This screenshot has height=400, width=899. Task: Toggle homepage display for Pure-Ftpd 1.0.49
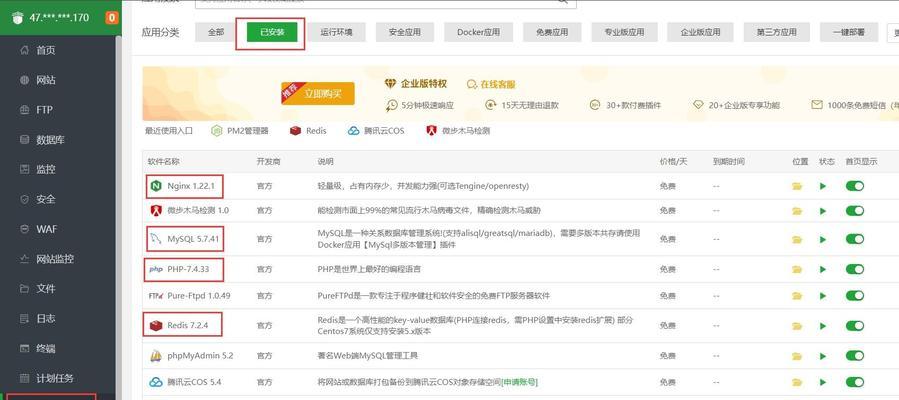(x=854, y=296)
